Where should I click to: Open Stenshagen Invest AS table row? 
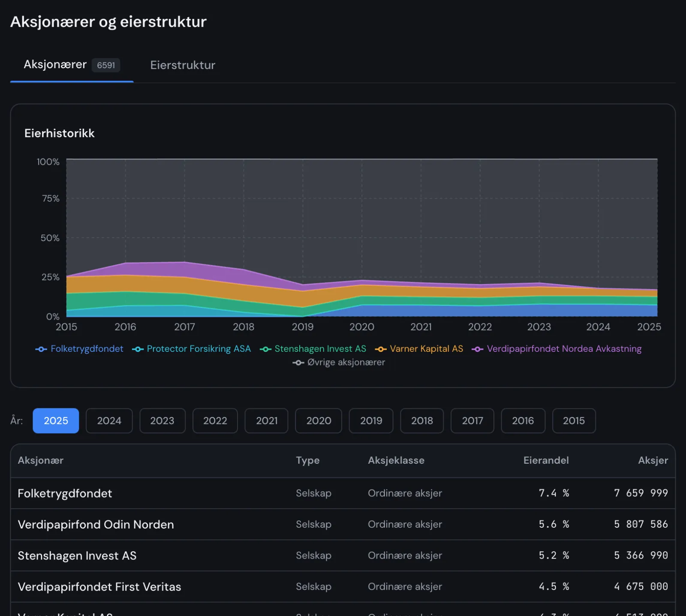(343, 556)
